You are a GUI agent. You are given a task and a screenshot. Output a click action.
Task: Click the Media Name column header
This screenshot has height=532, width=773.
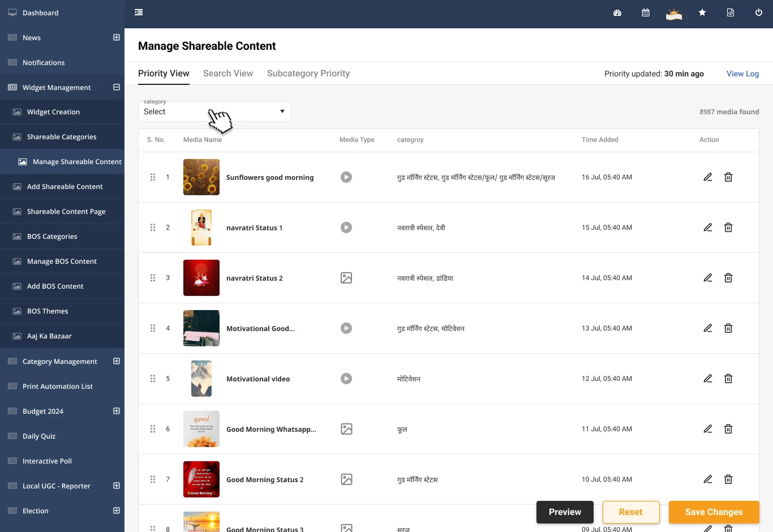tap(203, 140)
